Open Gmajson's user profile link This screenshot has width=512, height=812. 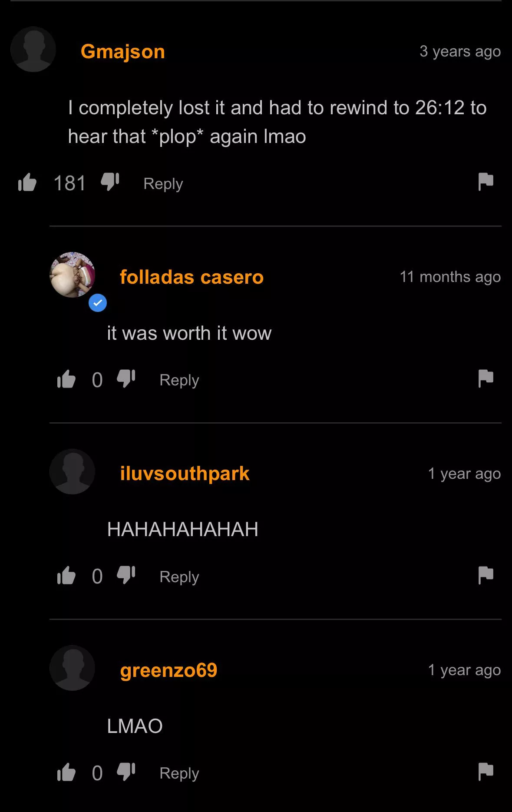pos(123,52)
